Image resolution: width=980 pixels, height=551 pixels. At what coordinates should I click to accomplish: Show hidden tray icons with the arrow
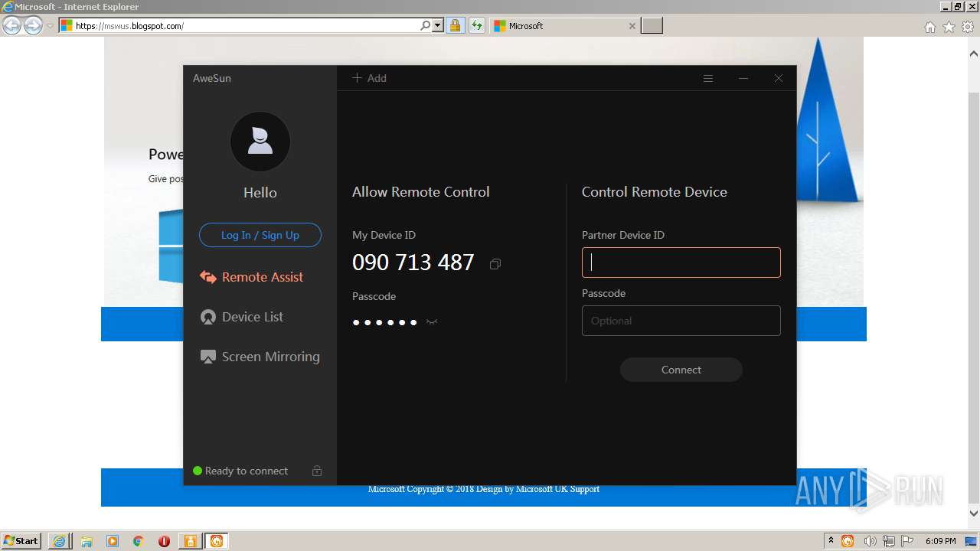(831, 540)
